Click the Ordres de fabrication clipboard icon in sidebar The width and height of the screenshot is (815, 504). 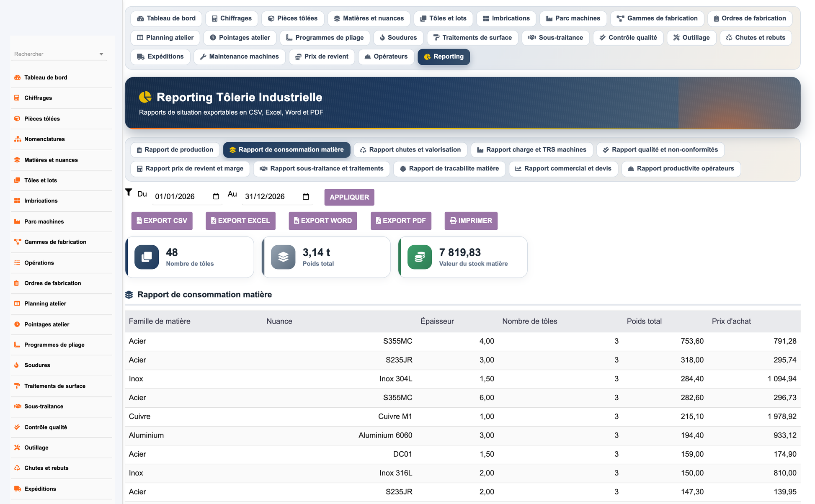tap(17, 283)
